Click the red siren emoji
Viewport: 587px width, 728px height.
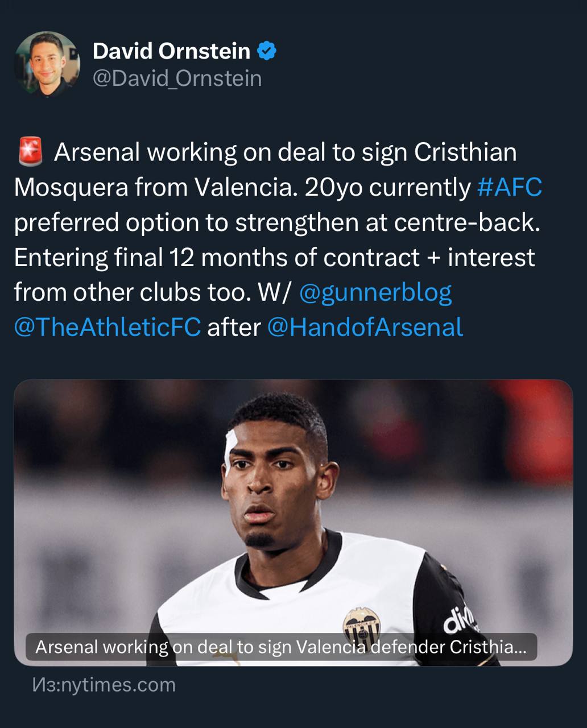click(30, 152)
